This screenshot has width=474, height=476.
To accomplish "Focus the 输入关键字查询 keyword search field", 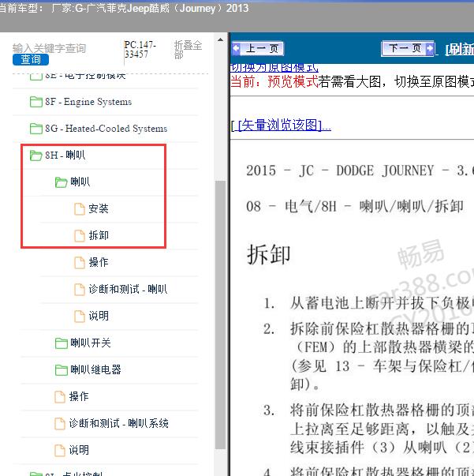I will (x=49, y=48).
